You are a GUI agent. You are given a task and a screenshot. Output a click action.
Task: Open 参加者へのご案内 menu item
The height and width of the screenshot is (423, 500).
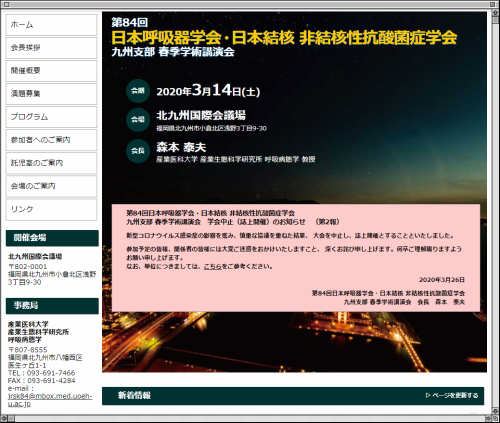coord(51,140)
